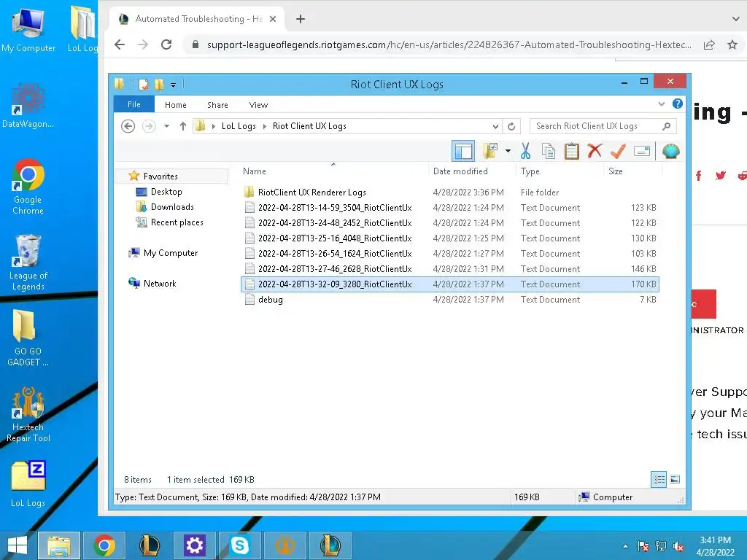This screenshot has height=560, width=747.
Task: Share article via Twitter icon
Action: point(720,176)
